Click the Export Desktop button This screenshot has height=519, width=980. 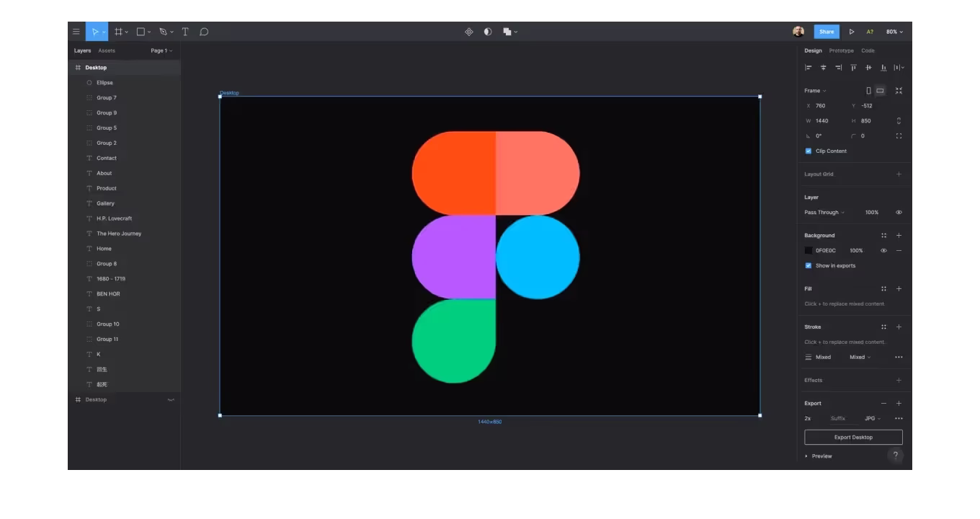tap(853, 438)
